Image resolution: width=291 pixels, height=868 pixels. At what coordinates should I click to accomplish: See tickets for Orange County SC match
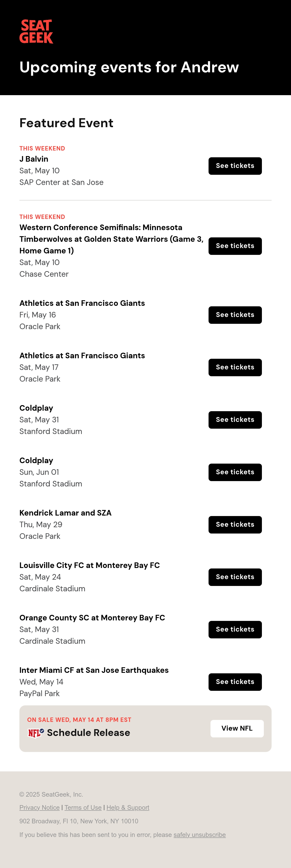click(x=235, y=629)
